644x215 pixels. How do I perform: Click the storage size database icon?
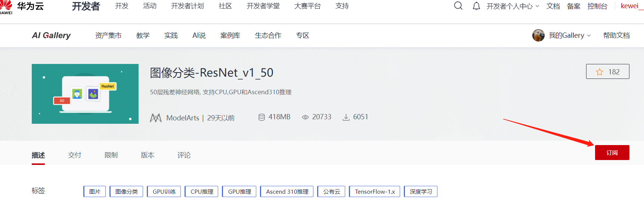261,117
